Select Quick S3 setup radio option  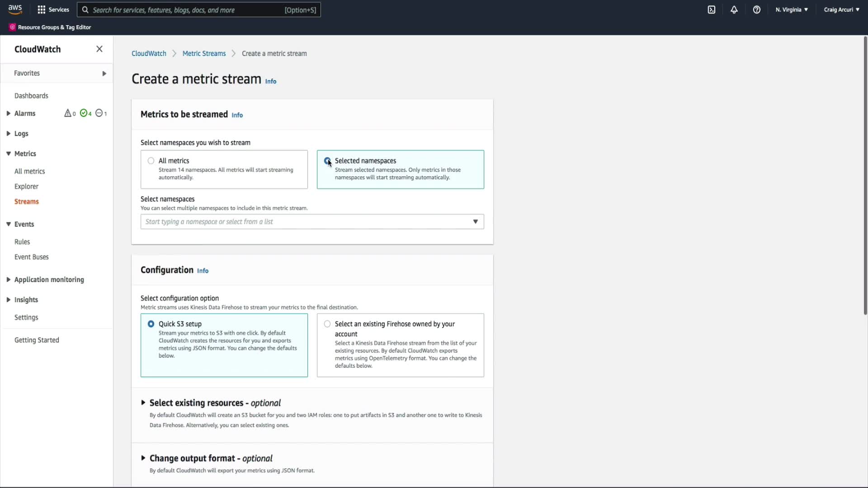point(151,324)
